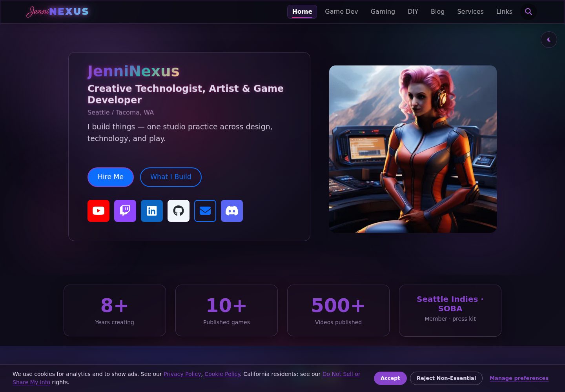Click the Hire Me button

pyautogui.click(x=111, y=177)
